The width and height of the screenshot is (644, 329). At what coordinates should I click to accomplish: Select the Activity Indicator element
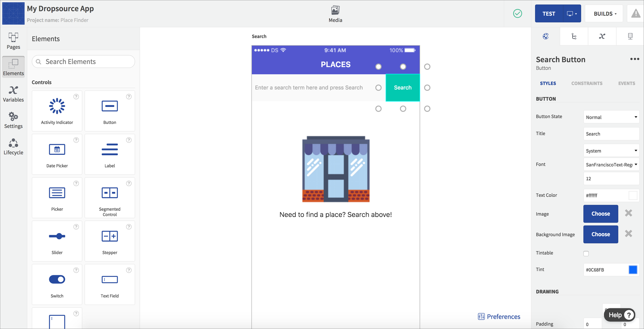57,111
